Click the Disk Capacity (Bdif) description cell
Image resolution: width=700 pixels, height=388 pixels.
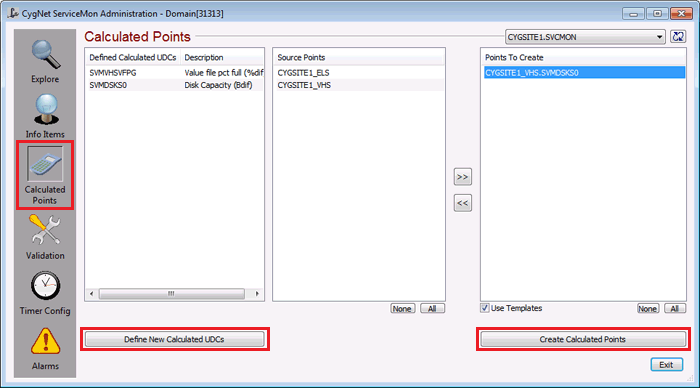click(x=218, y=85)
